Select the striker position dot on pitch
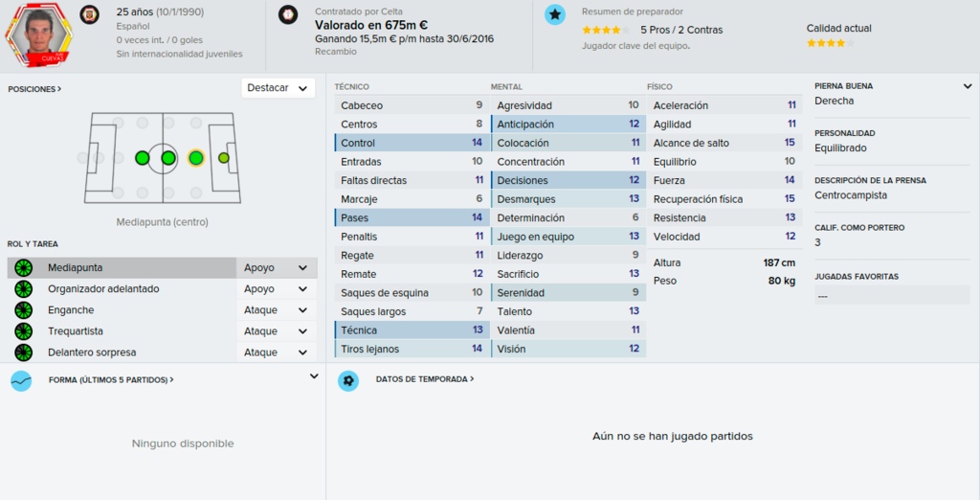The image size is (980, 500). (x=224, y=158)
